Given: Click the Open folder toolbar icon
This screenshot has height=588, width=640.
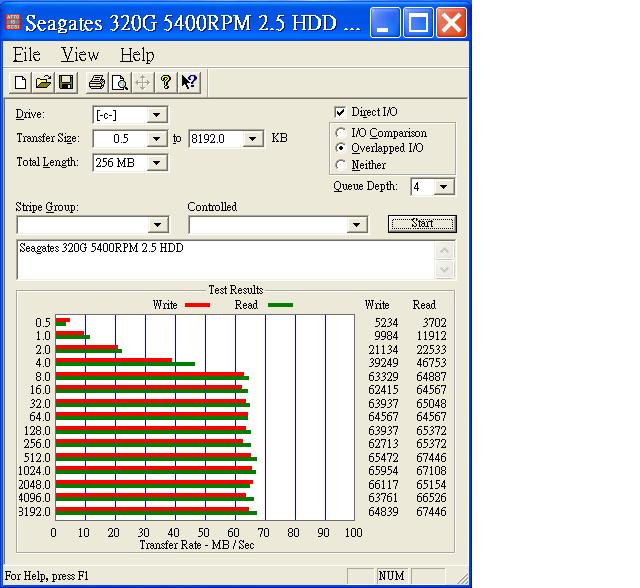Looking at the screenshot, I should [x=43, y=82].
